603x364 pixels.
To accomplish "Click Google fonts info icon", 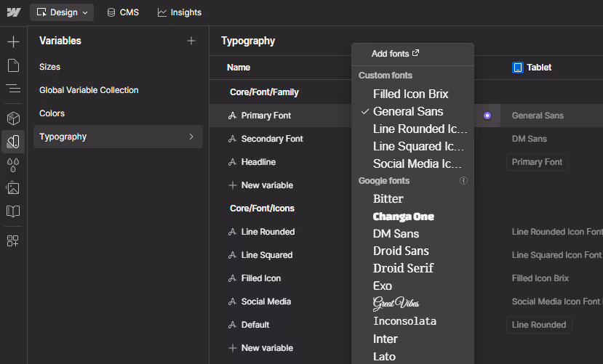I will point(463,180).
